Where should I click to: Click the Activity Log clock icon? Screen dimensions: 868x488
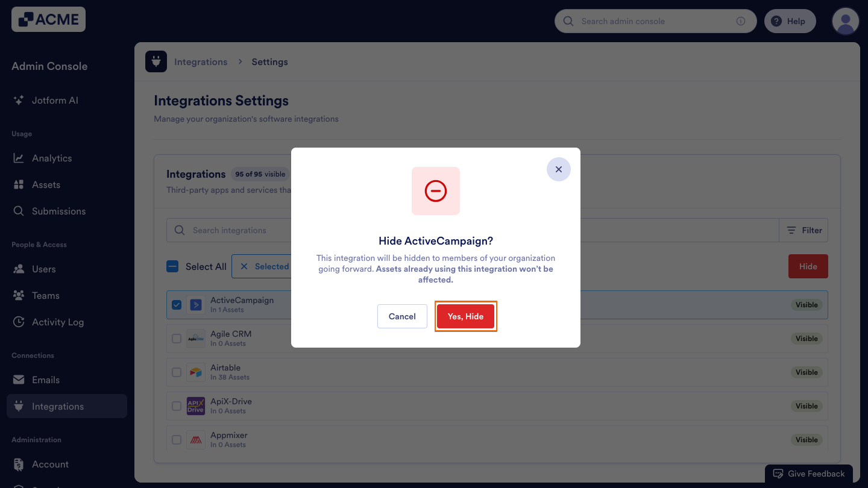[x=19, y=322]
